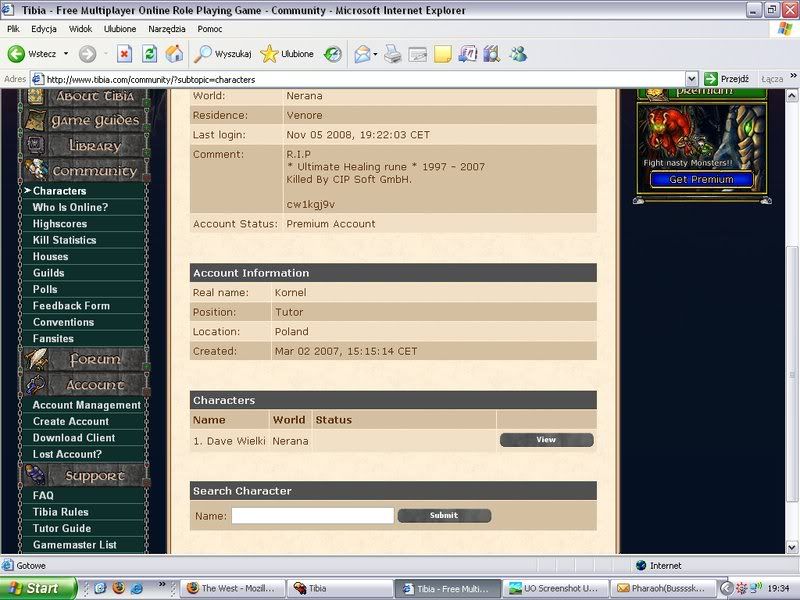Open browsing history icon
The width and height of the screenshot is (800, 600).
point(333,54)
